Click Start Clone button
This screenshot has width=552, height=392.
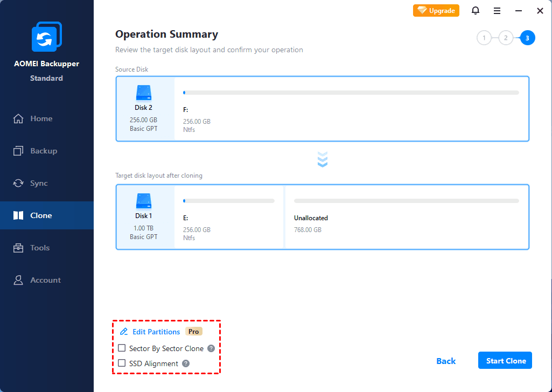tap(505, 360)
